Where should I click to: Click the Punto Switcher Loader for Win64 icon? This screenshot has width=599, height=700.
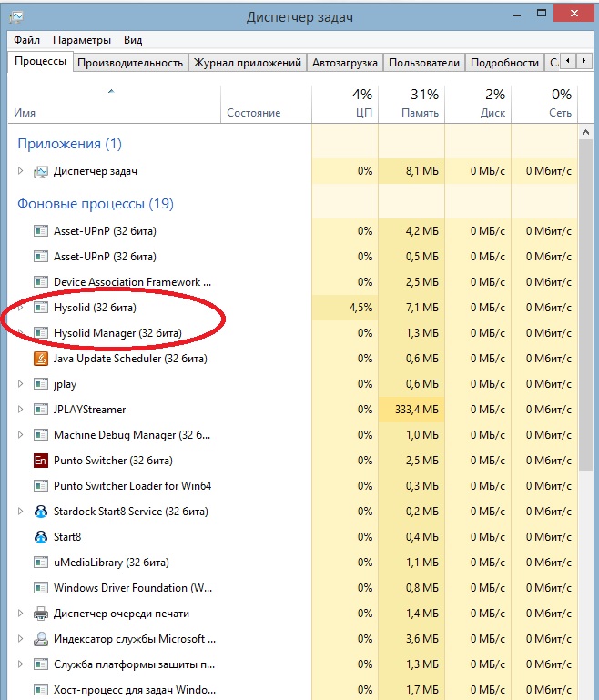coord(41,486)
